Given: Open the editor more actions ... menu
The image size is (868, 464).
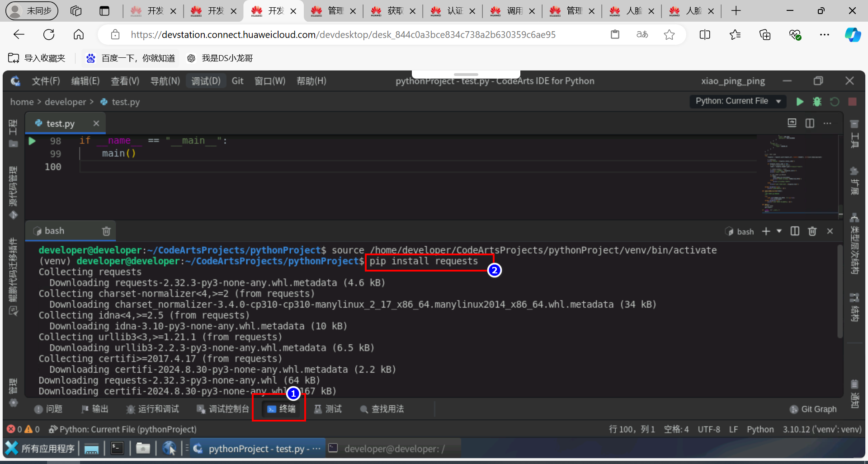Looking at the screenshot, I should tap(828, 123).
